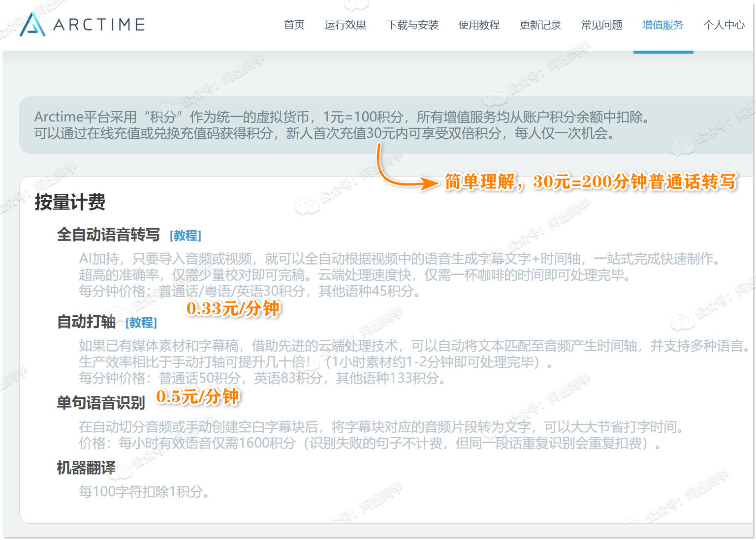Click the 机器翻译 heading

click(86, 468)
